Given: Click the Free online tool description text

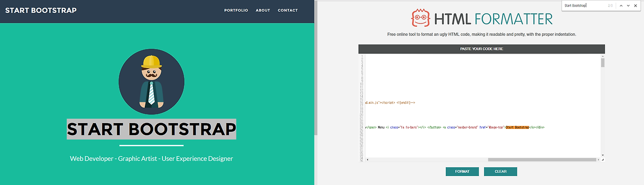Looking at the screenshot, I should click(481, 35).
